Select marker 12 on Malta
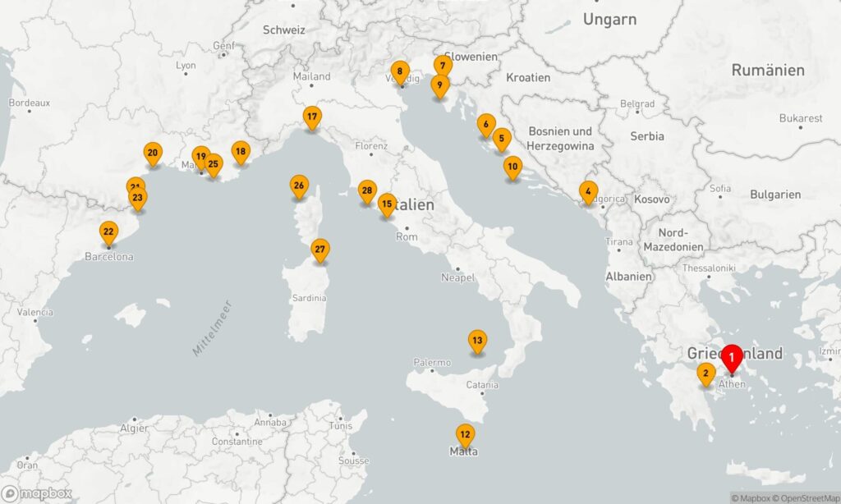The width and height of the screenshot is (841, 504). (465, 435)
